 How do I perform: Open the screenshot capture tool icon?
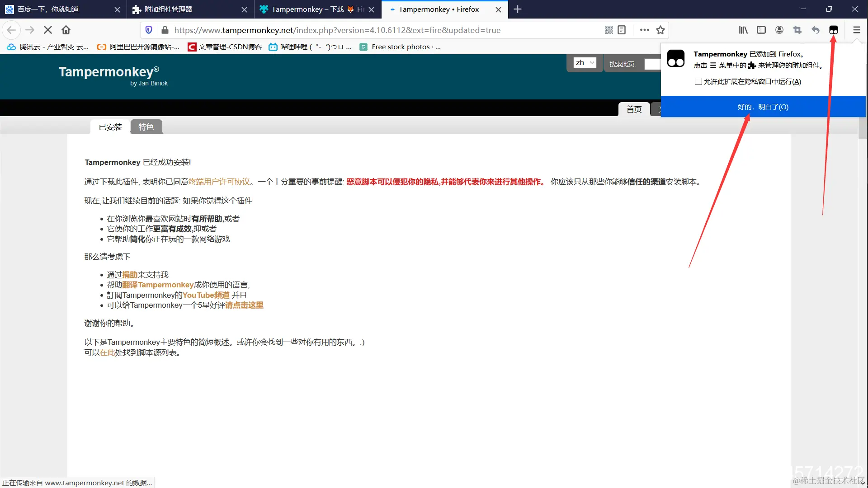coord(797,29)
